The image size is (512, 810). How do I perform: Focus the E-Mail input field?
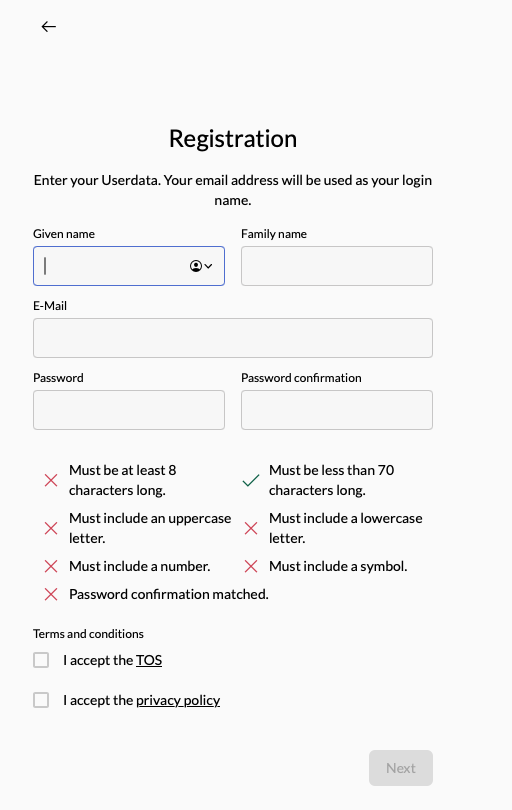233,338
